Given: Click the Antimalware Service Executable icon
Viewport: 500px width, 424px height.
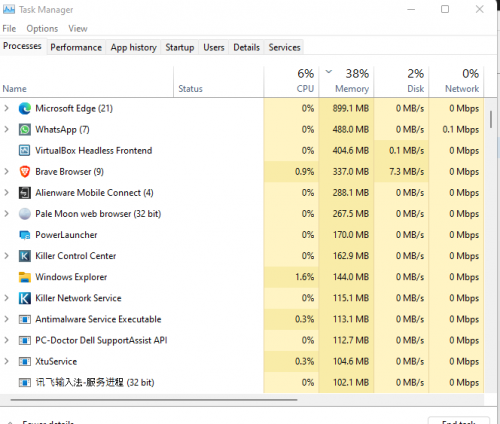Looking at the screenshot, I should pyautogui.click(x=25, y=319).
